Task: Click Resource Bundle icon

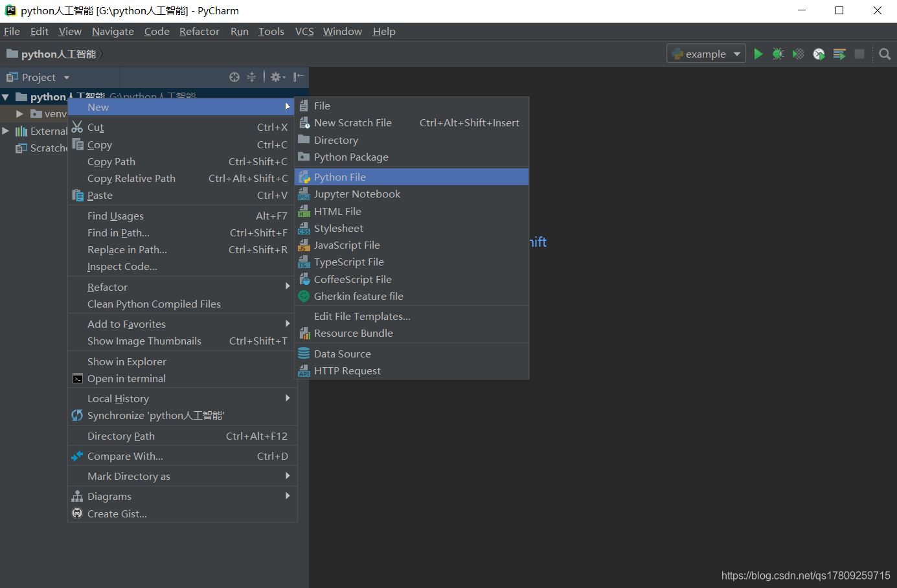Action: coord(304,333)
